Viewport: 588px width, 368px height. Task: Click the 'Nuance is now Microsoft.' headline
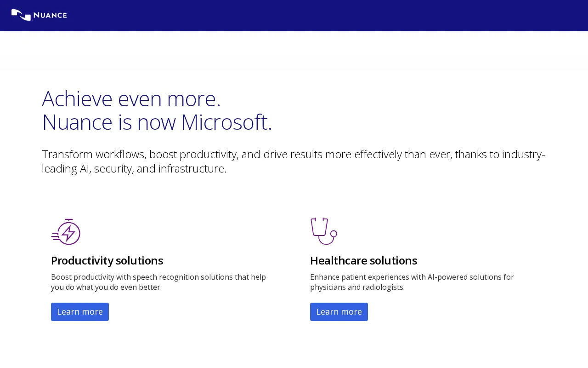coord(157,122)
